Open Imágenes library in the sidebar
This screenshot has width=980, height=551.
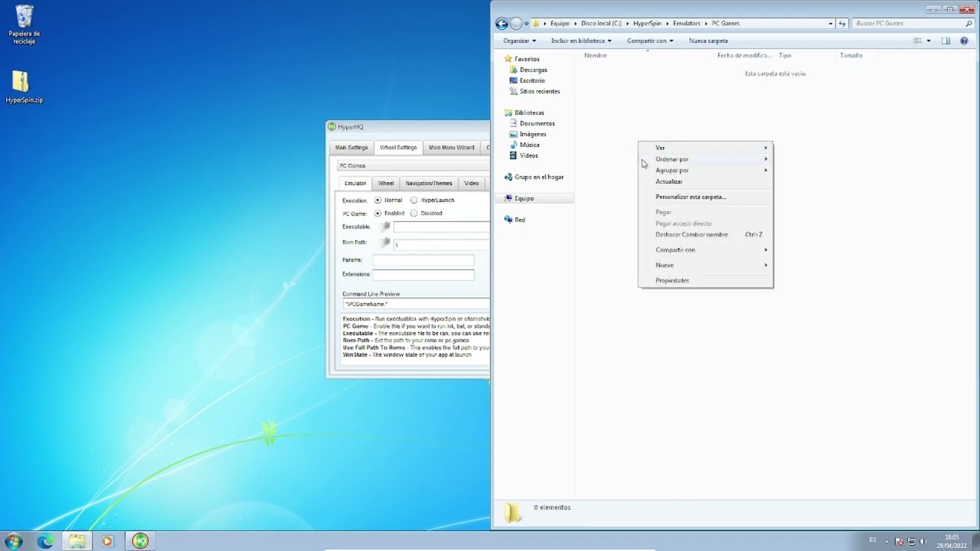pyautogui.click(x=533, y=134)
